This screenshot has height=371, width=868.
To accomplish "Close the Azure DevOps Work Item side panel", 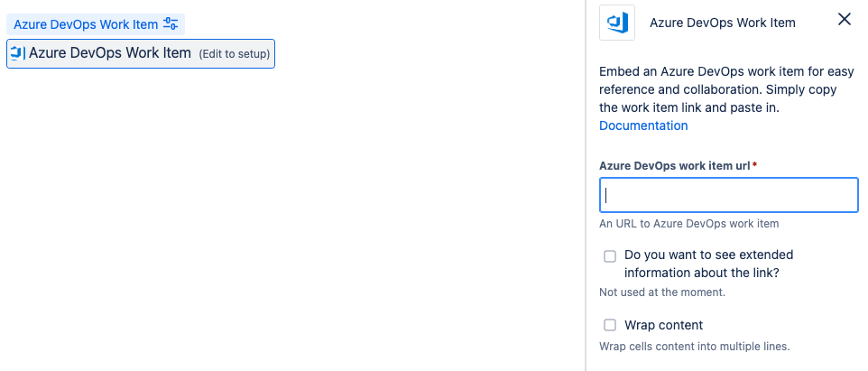I will [845, 20].
